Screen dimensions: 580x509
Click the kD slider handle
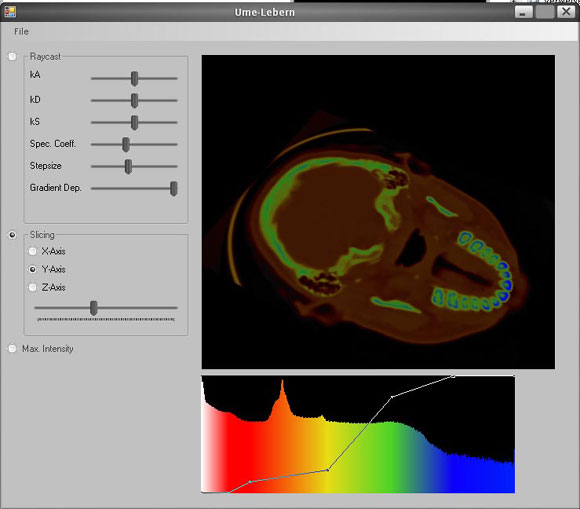coord(135,100)
